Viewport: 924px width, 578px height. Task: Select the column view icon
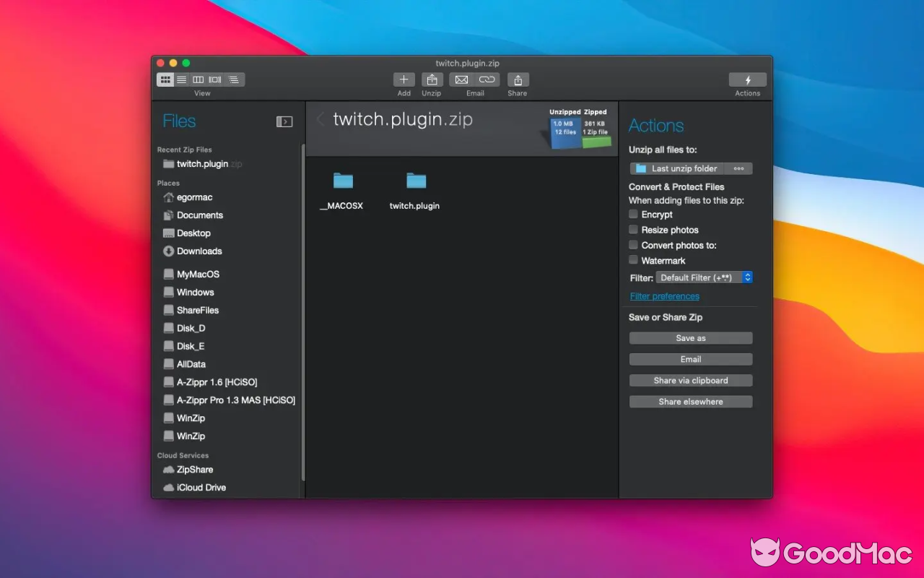tap(198, 79)
